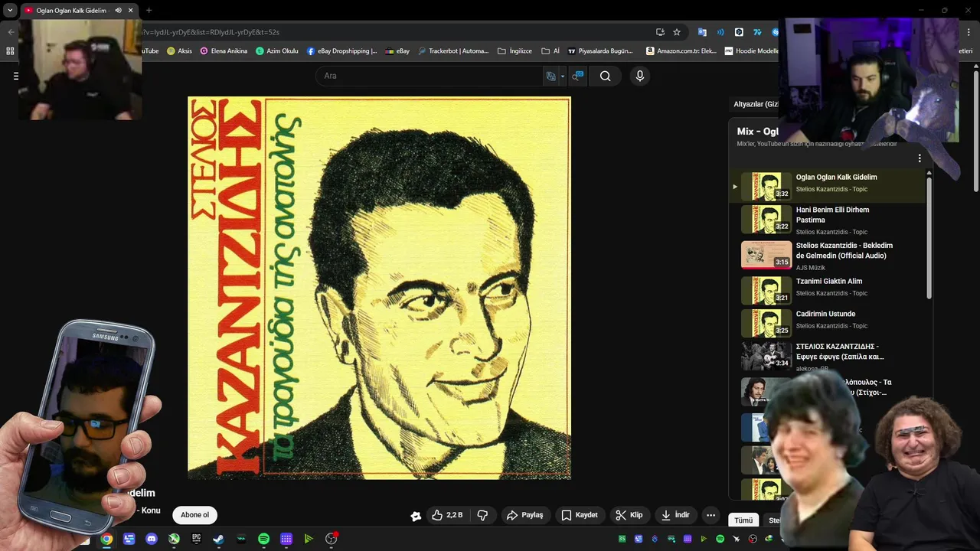This screenshot has width=980, height=551.
Task: Open the Trackerbot bookmark
Action: click(x=452, y=51)
